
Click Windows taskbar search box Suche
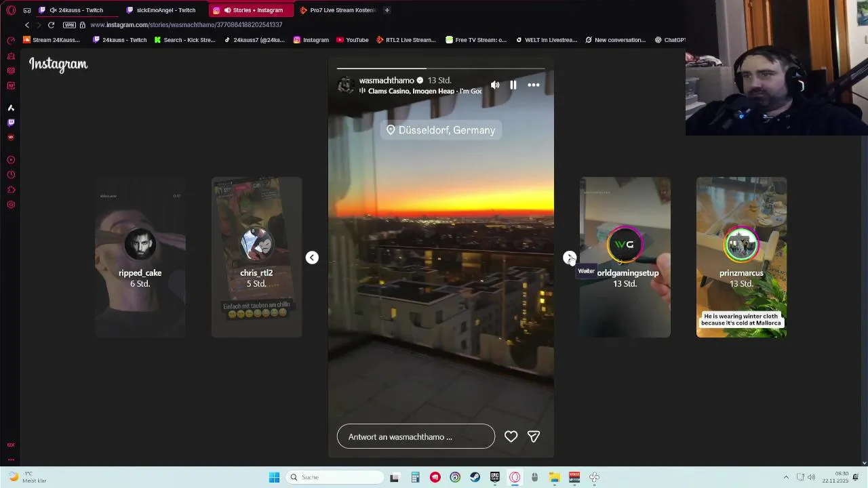tap(335, 477)
